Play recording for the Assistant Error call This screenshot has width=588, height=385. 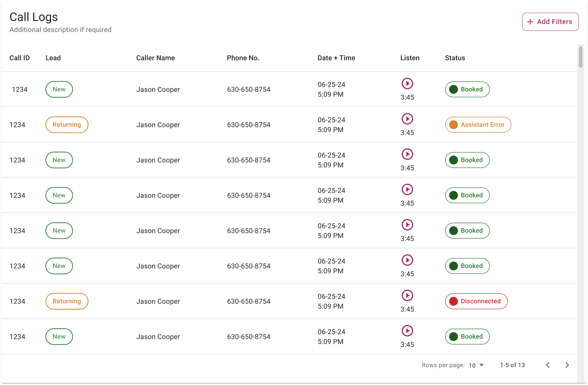[407, 119]
